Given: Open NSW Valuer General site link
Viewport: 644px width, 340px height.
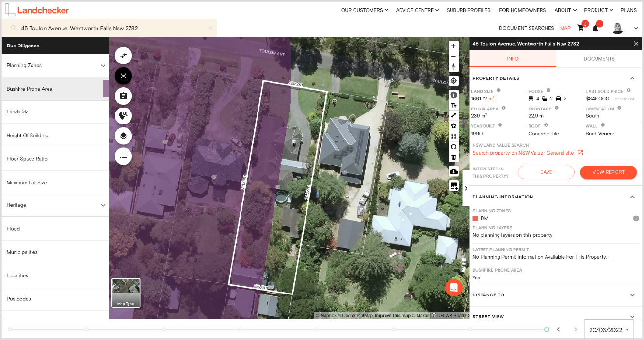Looking at the screenshot, I should click(523, 153).
